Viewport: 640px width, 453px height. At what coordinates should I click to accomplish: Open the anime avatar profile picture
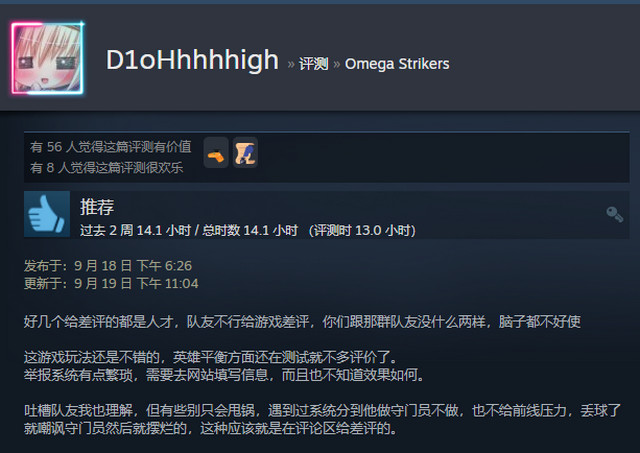pyautogui.click(x=47, y=58)
